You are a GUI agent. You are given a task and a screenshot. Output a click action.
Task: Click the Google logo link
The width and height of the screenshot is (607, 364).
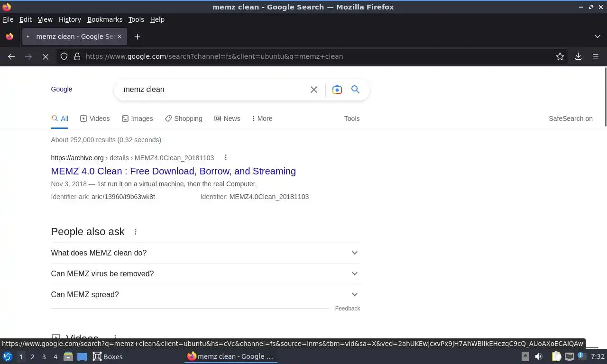click(62, 89)
